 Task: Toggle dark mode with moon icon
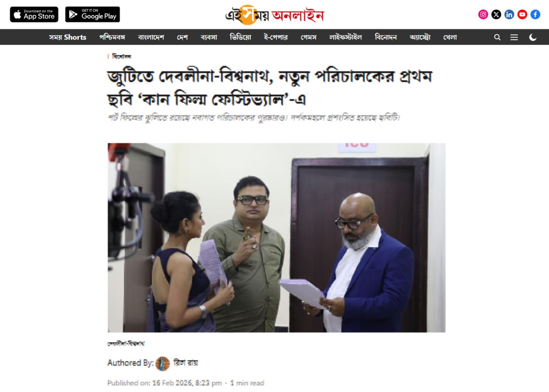533,37
